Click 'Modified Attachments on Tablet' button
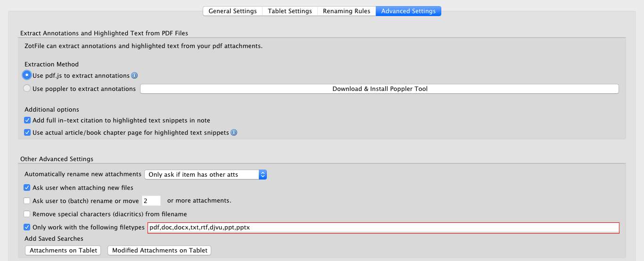The image size is (644, 261). tap(159, 250)
